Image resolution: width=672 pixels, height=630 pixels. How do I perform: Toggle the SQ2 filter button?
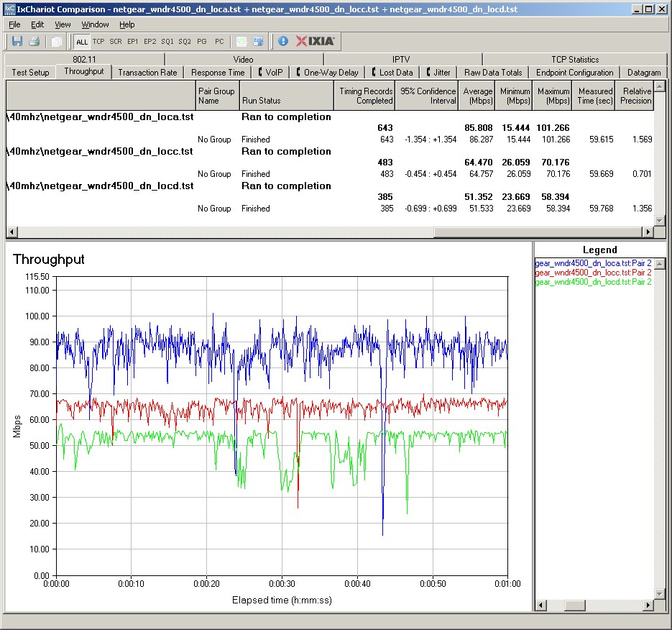(x=185, y=42)
